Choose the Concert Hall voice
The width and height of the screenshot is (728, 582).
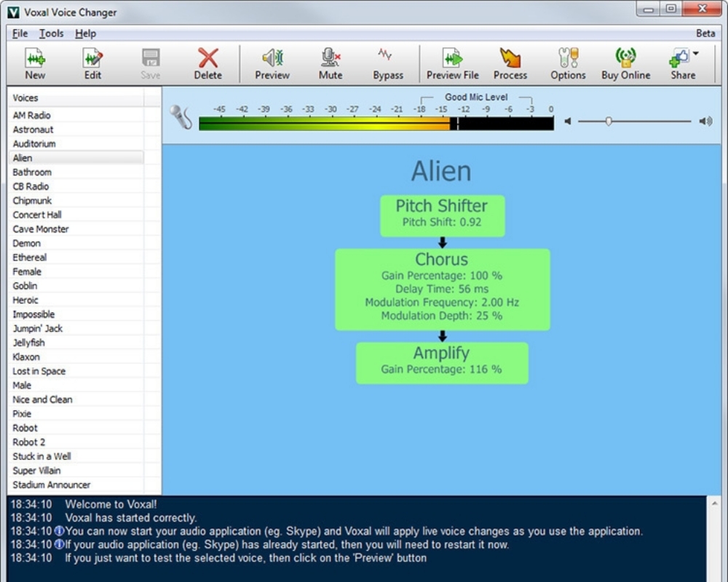pyautogui.click(x=76, y=215)
